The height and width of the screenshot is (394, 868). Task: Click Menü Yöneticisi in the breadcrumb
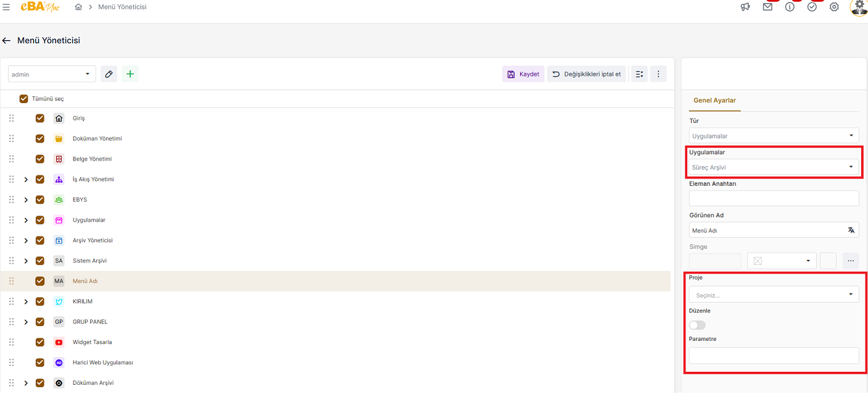[122, 7]
